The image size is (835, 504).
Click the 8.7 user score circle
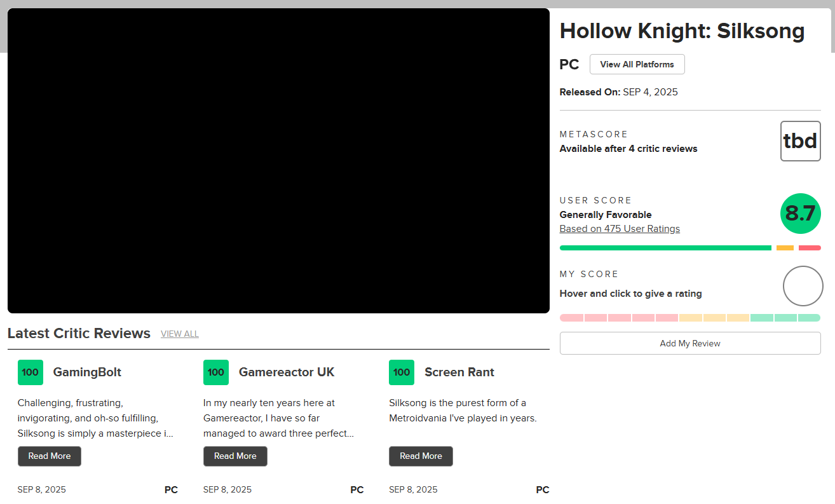point(801,214)
